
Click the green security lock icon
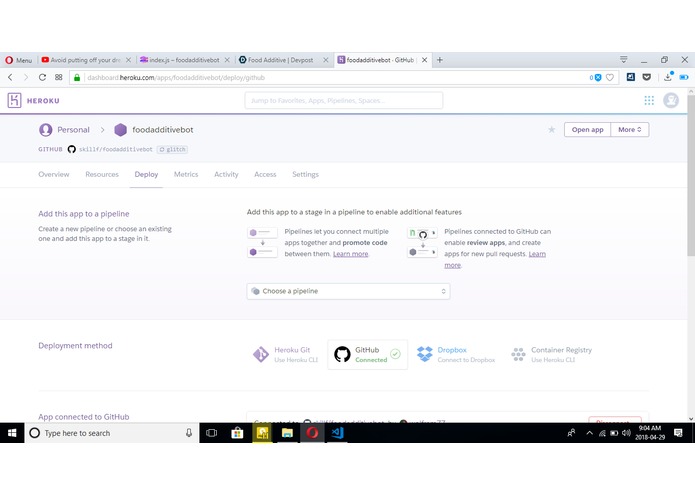(x=77, y=78)
